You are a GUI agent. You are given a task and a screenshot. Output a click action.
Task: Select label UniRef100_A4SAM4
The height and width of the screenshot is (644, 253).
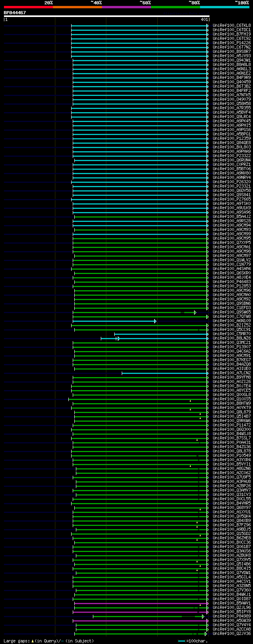pyautogui.click(x=232, y=268)
